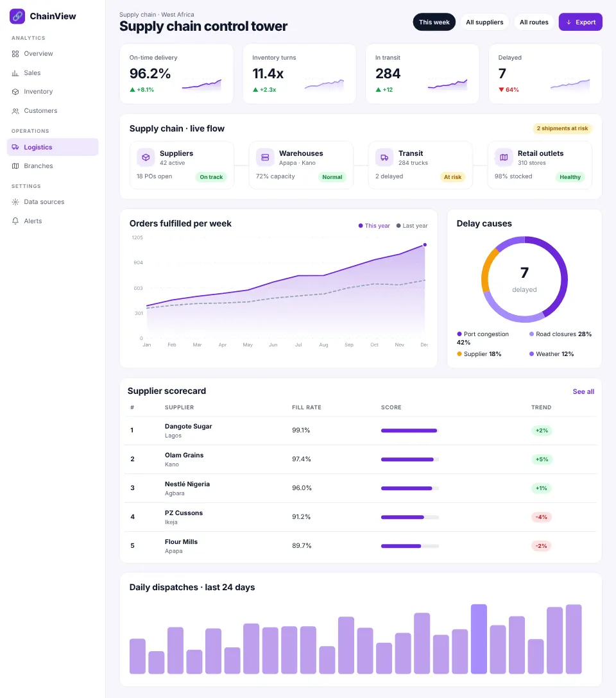Click the Branches map icon in sidebar
This screenshot has height=698, width=616.
click(x=15, y=166)
